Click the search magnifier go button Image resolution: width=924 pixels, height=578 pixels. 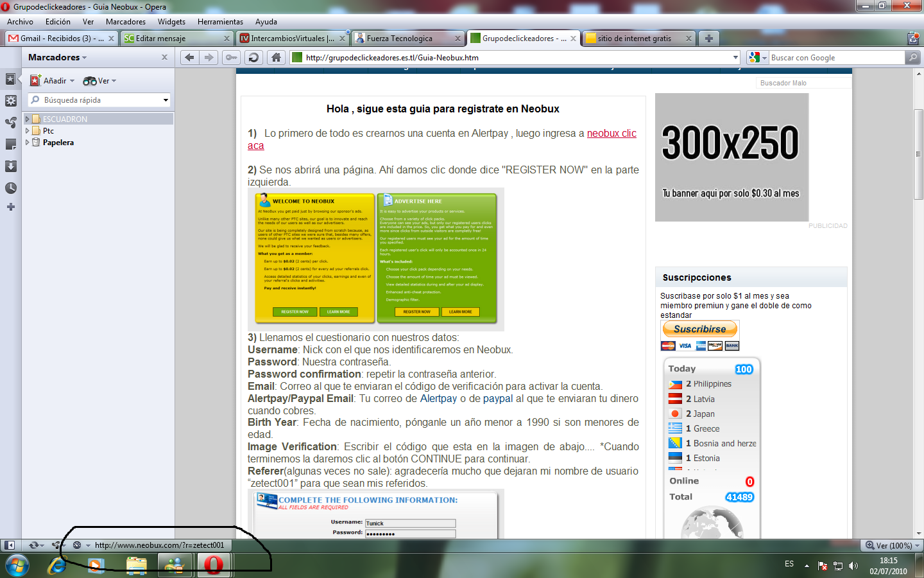[912, 57]
